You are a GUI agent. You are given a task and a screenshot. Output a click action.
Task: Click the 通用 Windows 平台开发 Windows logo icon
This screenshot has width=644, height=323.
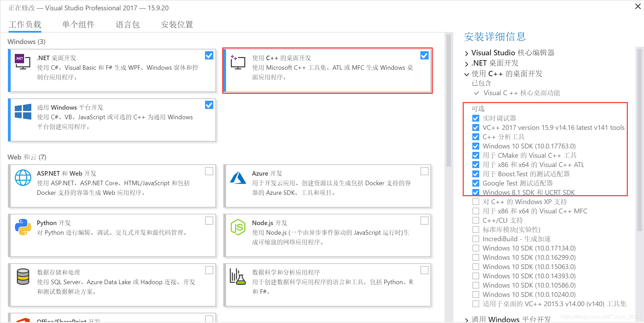[x=23, y=112]
